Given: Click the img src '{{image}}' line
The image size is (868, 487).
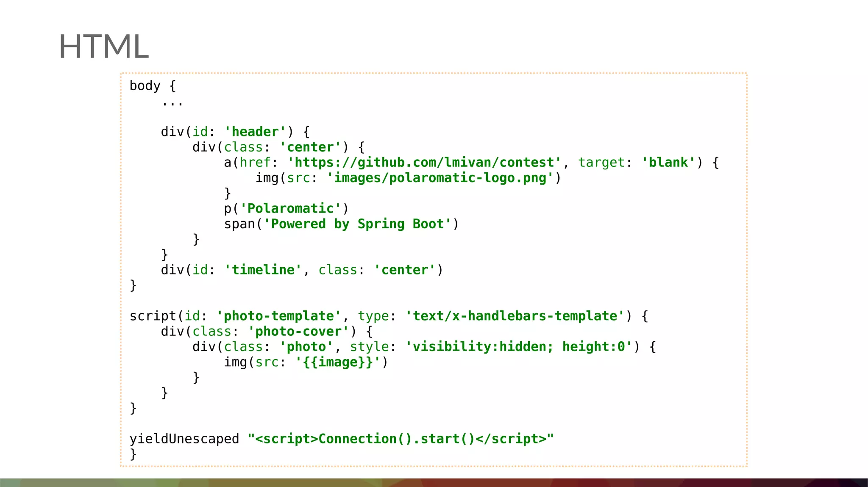Looking at the screenshot, I should 306,362.
